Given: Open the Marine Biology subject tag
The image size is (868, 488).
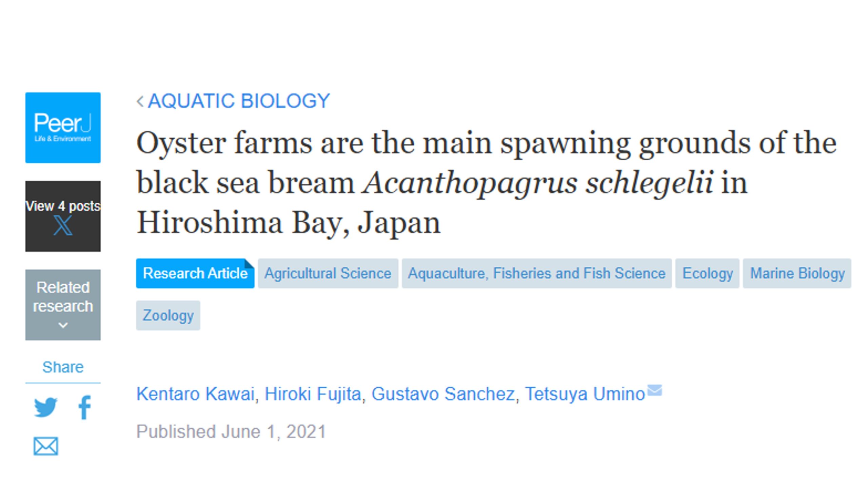Looking at the screenshot, I should (x=797, y=273).
